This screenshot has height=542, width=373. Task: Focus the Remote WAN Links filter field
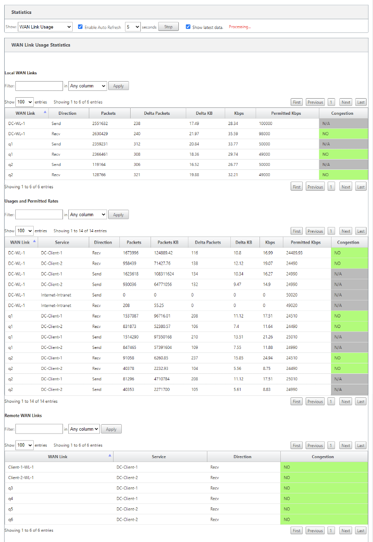39,429
